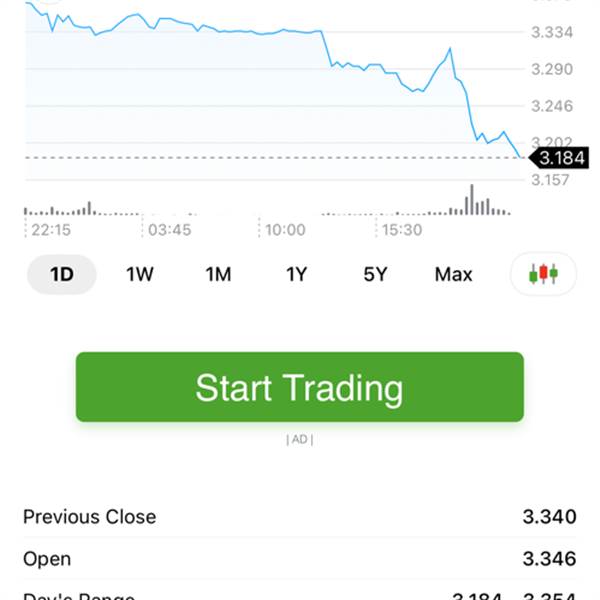
Task: Select the 1M time range
Action: click(x=218, y=274)
